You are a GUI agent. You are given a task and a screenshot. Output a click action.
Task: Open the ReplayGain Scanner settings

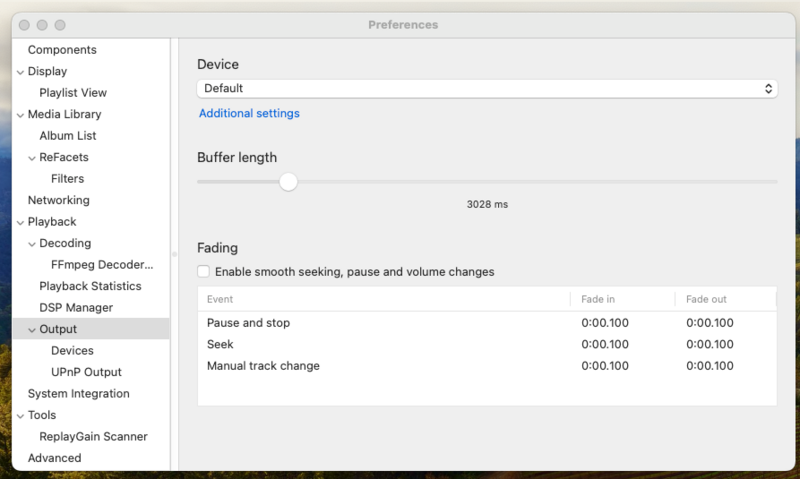(x=93, y=437)
